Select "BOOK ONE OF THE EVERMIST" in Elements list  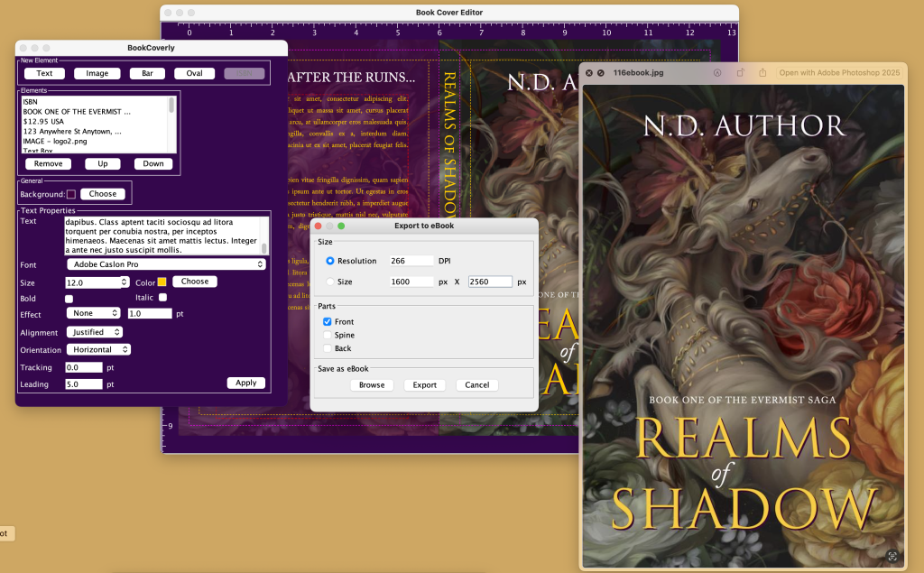click(94, 111)
